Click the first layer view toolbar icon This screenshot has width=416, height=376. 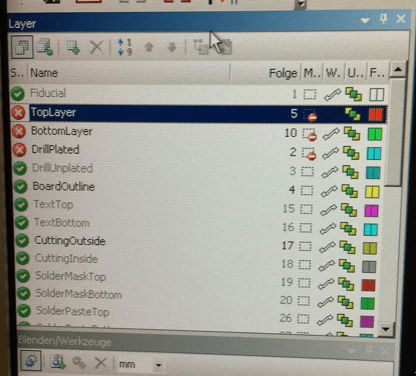22,47
